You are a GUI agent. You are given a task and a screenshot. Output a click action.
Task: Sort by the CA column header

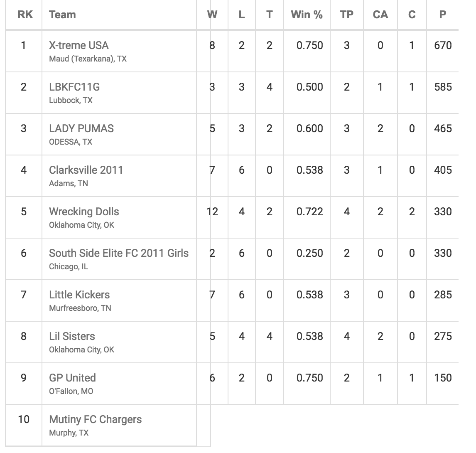pyautogui.click(x=380, y=15)
